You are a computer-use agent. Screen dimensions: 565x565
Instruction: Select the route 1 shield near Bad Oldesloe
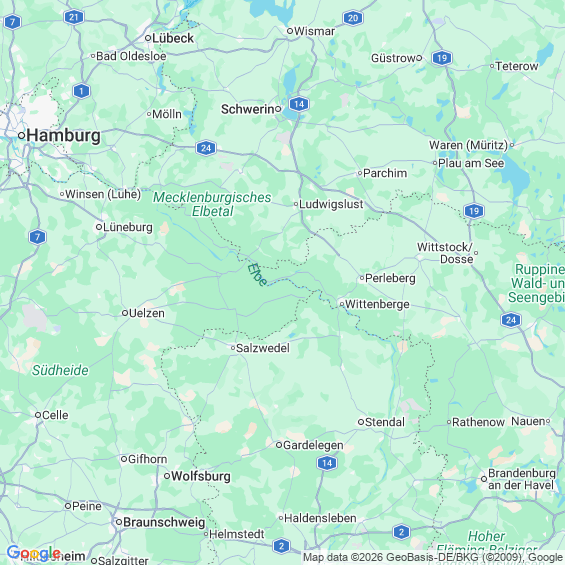point(81,91)
